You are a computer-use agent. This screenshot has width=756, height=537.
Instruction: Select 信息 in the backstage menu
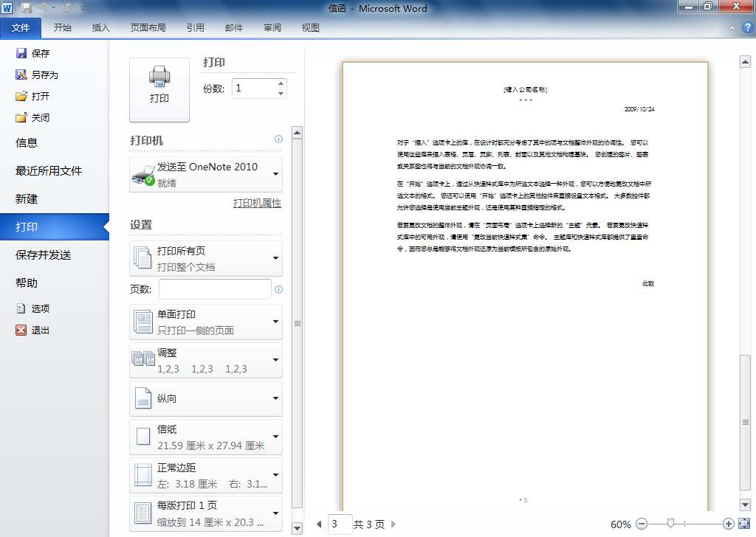(27, 143)
